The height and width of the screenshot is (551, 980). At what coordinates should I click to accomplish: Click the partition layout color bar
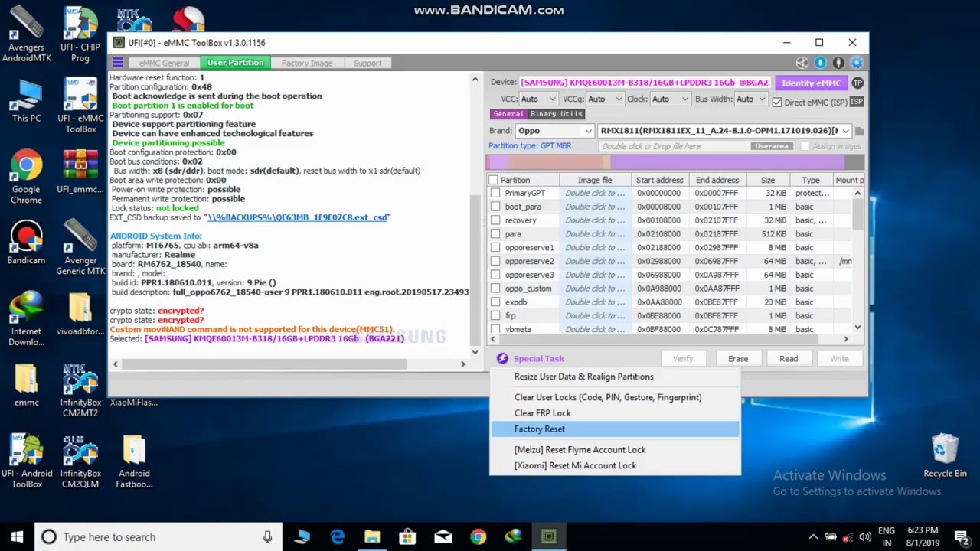[675, 162]
